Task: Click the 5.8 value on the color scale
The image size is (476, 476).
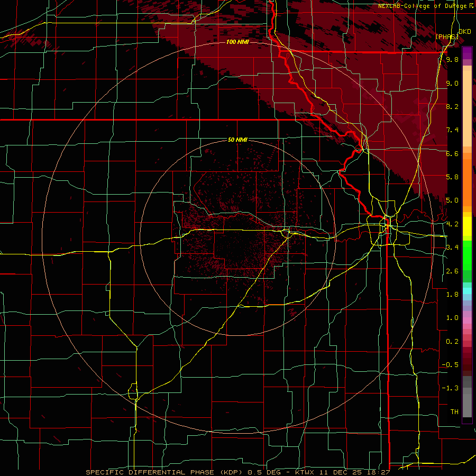Action: 452,177
